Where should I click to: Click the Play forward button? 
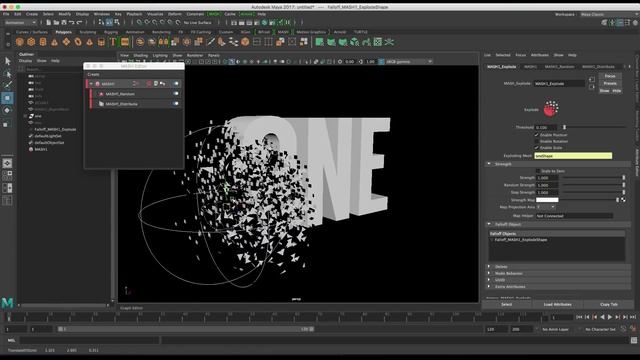pyautogui.click(x=610, y=317)
